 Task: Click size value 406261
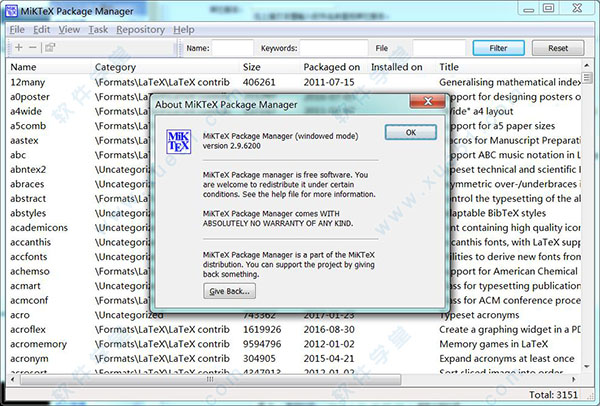tap(259, 82)
